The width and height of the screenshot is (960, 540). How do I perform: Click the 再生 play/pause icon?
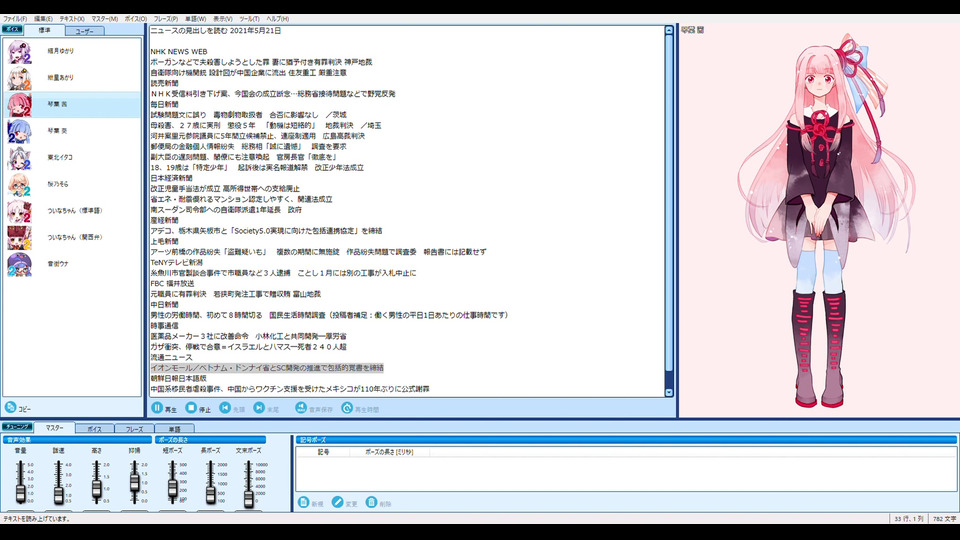157,408
